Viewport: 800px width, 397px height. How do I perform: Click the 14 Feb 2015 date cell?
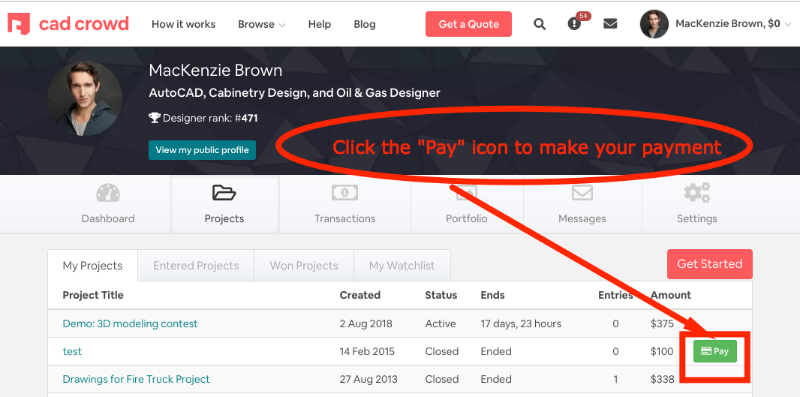tap(367, 352)
